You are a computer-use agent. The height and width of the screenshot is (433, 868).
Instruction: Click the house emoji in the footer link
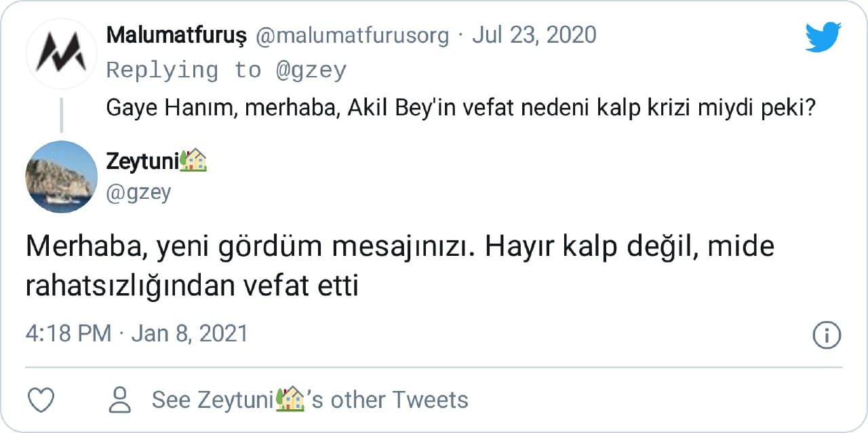(292, 399)
